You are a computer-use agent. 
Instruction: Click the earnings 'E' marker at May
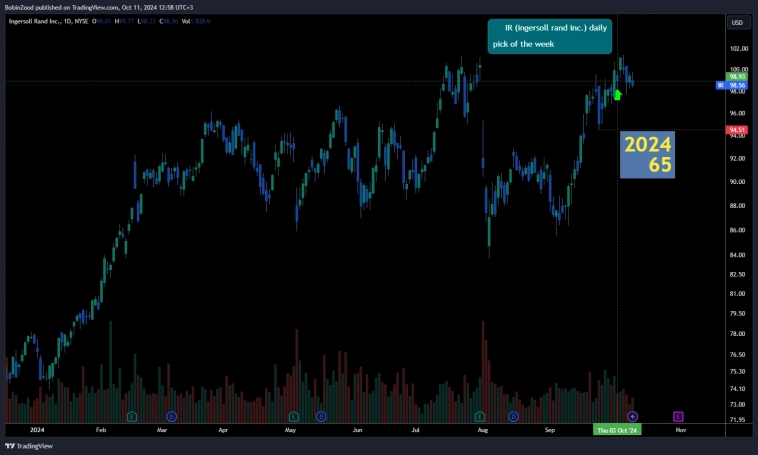click(x=293, y=416)
